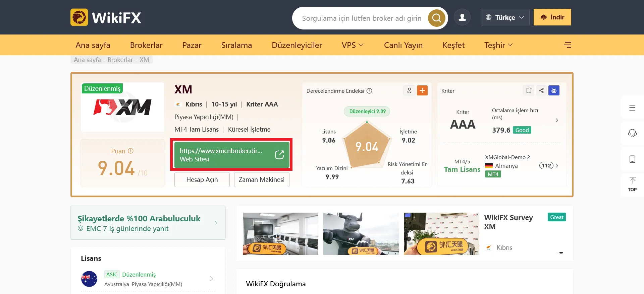This screenshot has height=294, width=644.
Task: Click the Ana sayfa breadcrumb link
Action: (87, 60)
